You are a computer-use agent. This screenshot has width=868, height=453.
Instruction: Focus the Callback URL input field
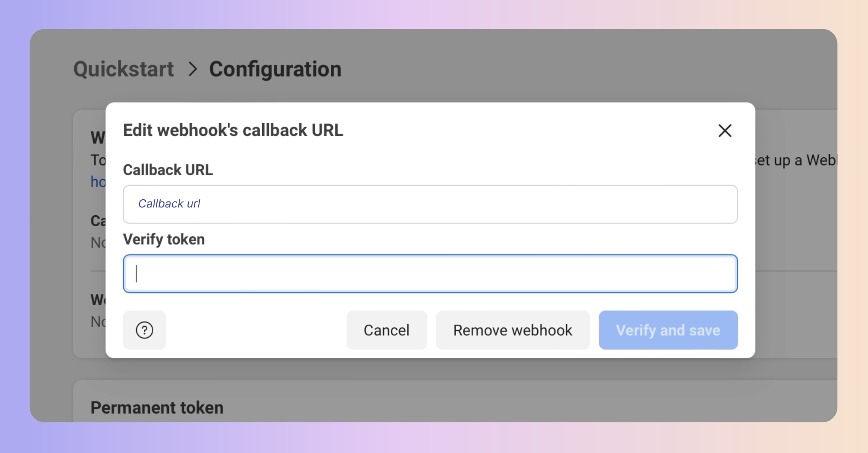click(x=430, y=204)
